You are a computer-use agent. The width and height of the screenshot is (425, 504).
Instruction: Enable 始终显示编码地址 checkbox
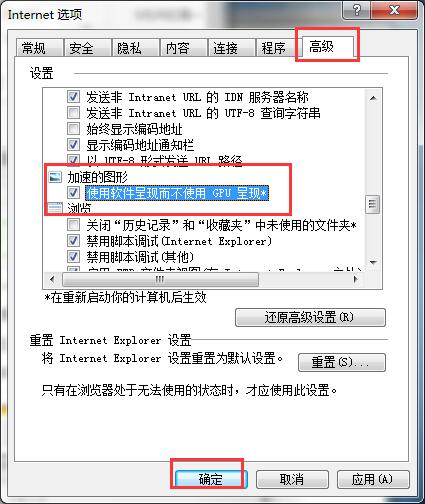point(73,129)
